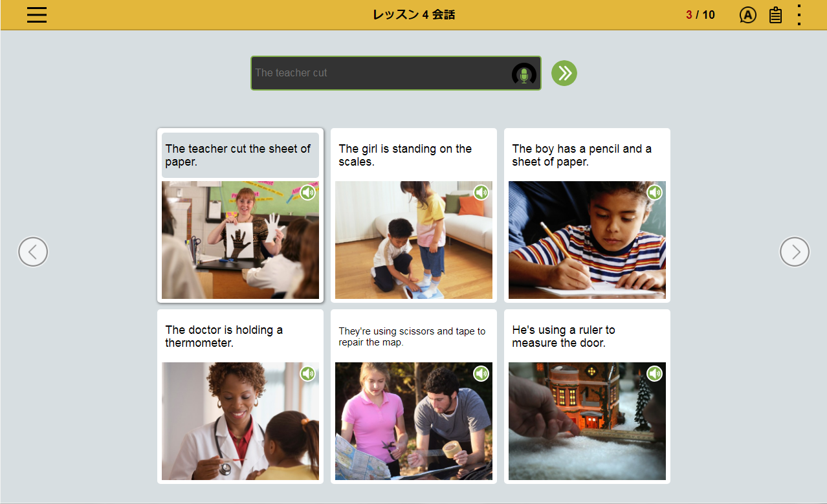Play audio for girl standing on scales
Screen dimensions: 827x504
tap(481, 192)
